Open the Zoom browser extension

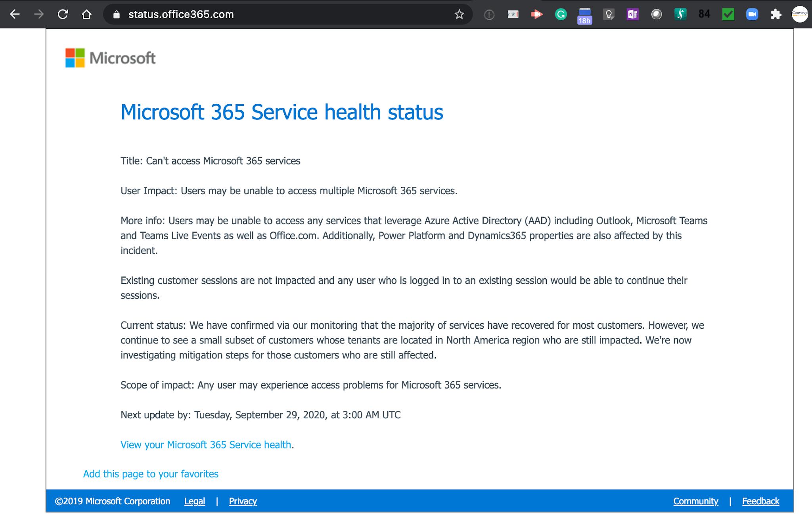(x=752, y=14)
